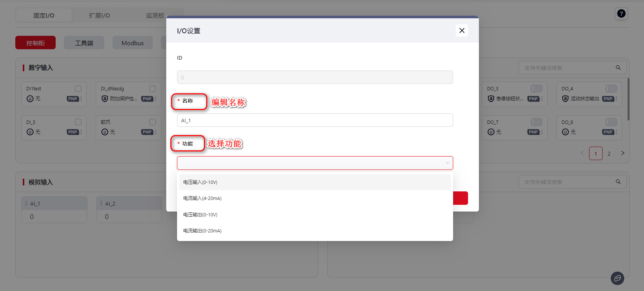The height and width of the screenshot is (291, 644).
Task: Open the more options menu on DI1test
Action: (81, 99)
